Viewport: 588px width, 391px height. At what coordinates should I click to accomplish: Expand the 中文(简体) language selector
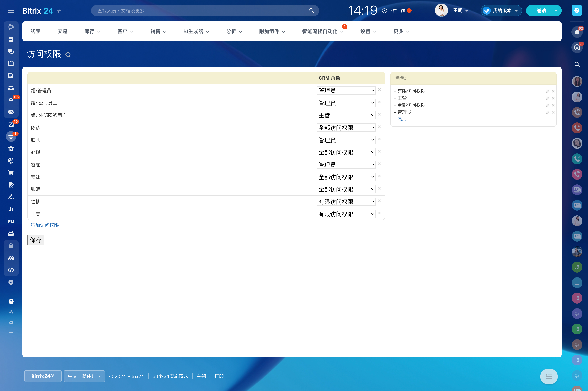(84, 376)
